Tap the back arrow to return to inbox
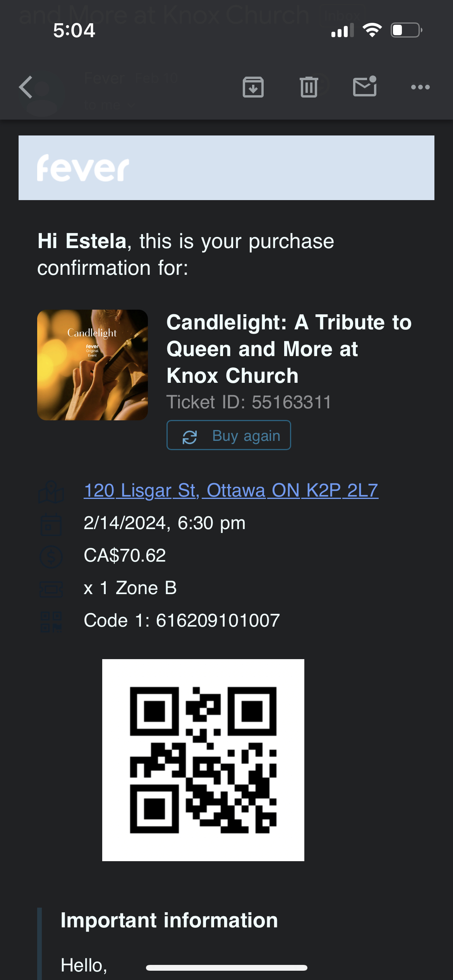This screenshot has width=453, height=980. [x=26, y=87]
